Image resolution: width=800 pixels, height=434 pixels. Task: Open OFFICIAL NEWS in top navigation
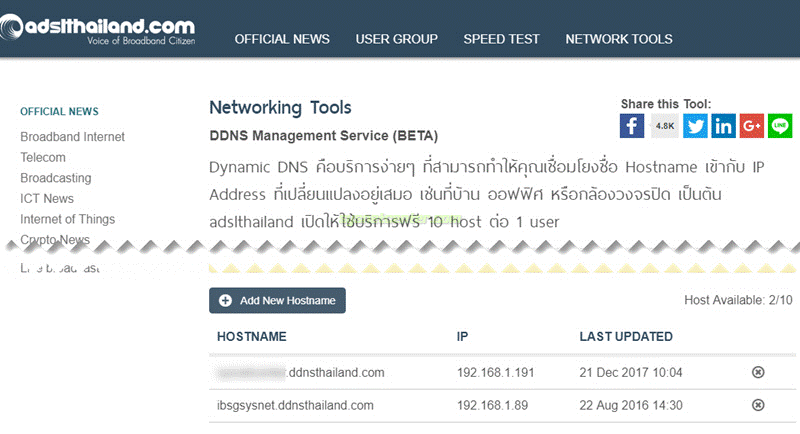pyautogui.click(x=282, y=39)
